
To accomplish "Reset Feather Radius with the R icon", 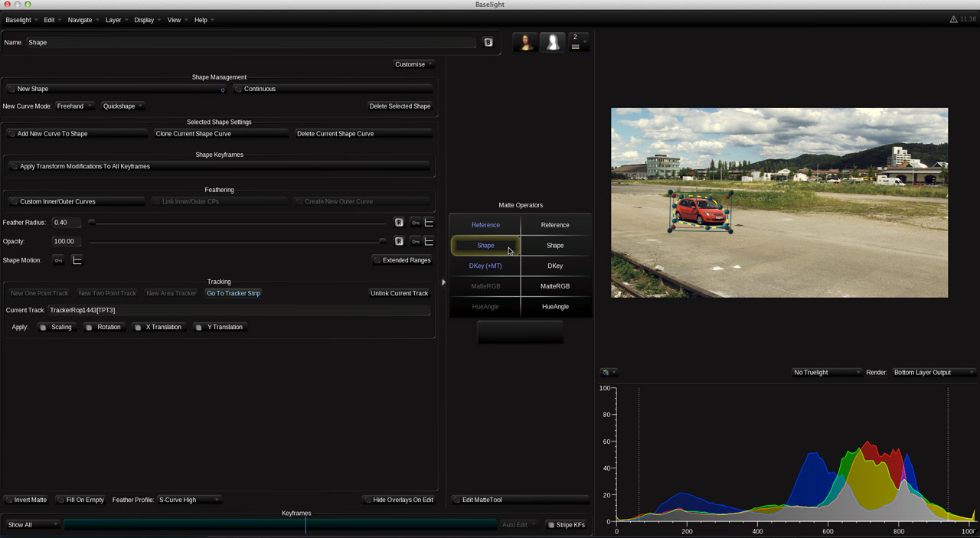I will [x=399, y=222].
